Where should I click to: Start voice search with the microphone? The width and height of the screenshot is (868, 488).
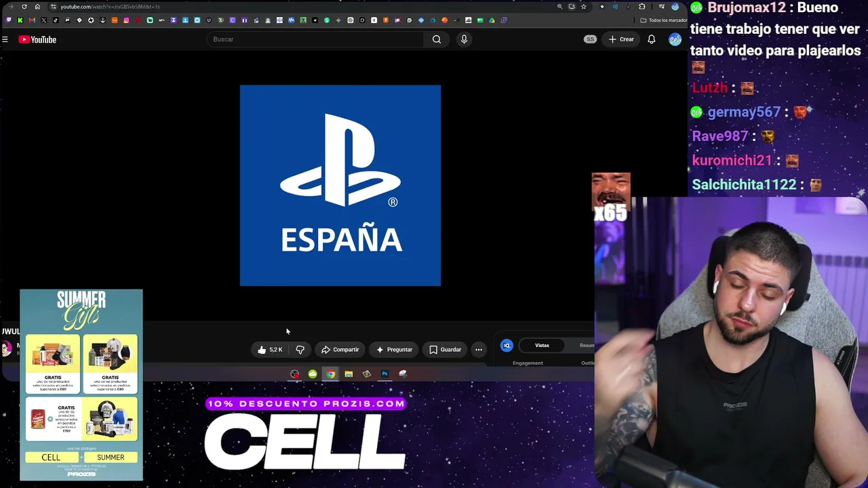pyautogui.click(x=464, y=39)
